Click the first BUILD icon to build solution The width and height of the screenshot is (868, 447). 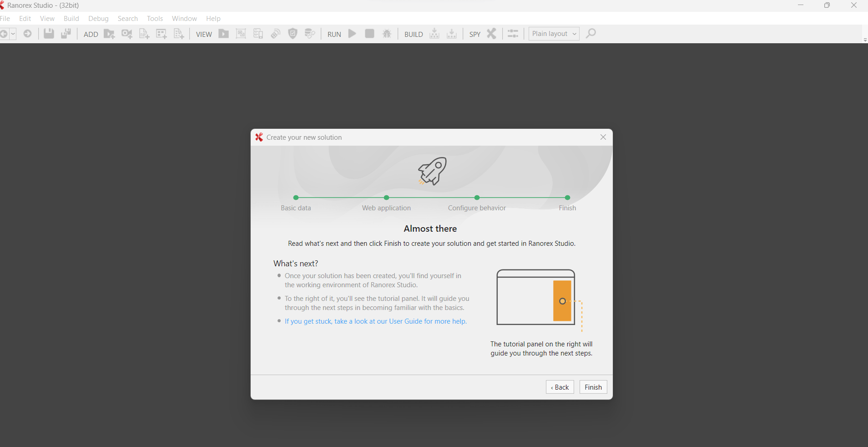(x=434, y=33)
